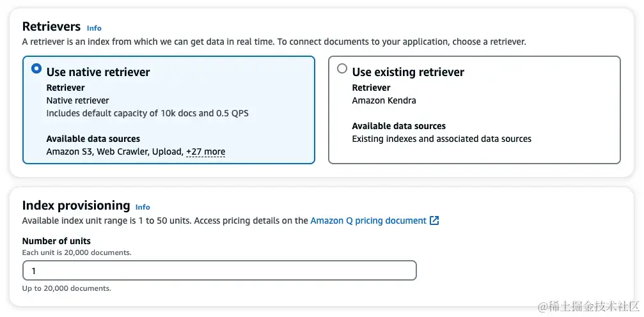This screenshot has height=317, width=644.
Task: Click the external link icon after pricing document
Action: pos(434,220)
